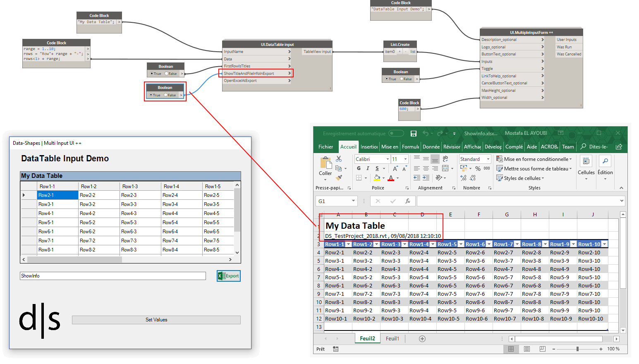
Task: Open the Standard number format dropdown
Action: pos(488,159)
